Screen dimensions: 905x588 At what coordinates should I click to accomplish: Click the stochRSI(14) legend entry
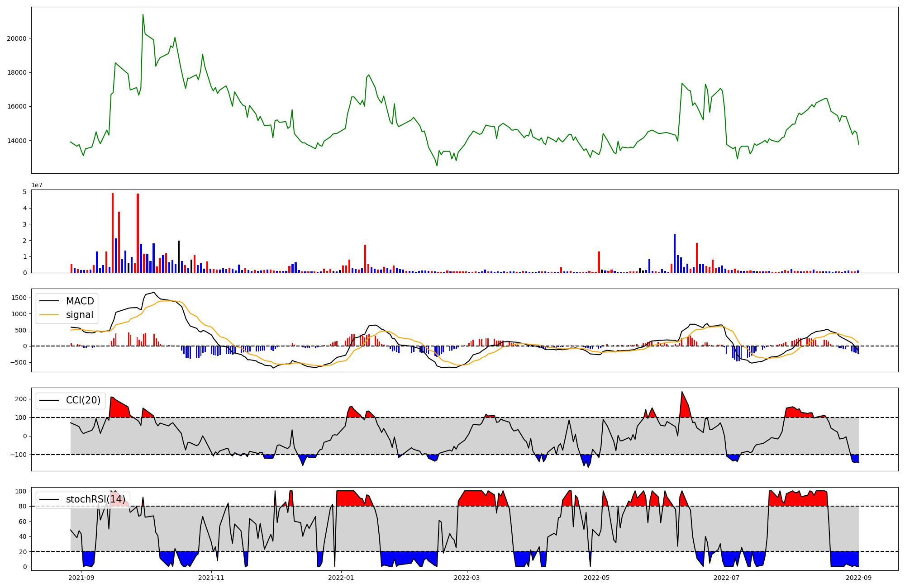click(95, 499)
